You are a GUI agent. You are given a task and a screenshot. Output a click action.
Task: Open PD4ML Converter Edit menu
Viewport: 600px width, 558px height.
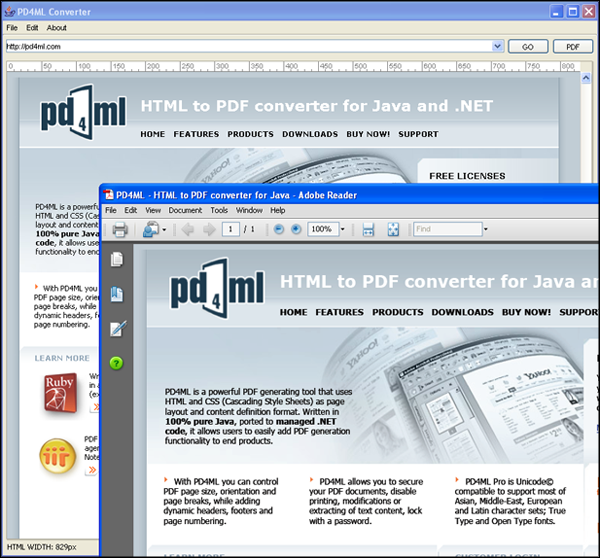32,28
